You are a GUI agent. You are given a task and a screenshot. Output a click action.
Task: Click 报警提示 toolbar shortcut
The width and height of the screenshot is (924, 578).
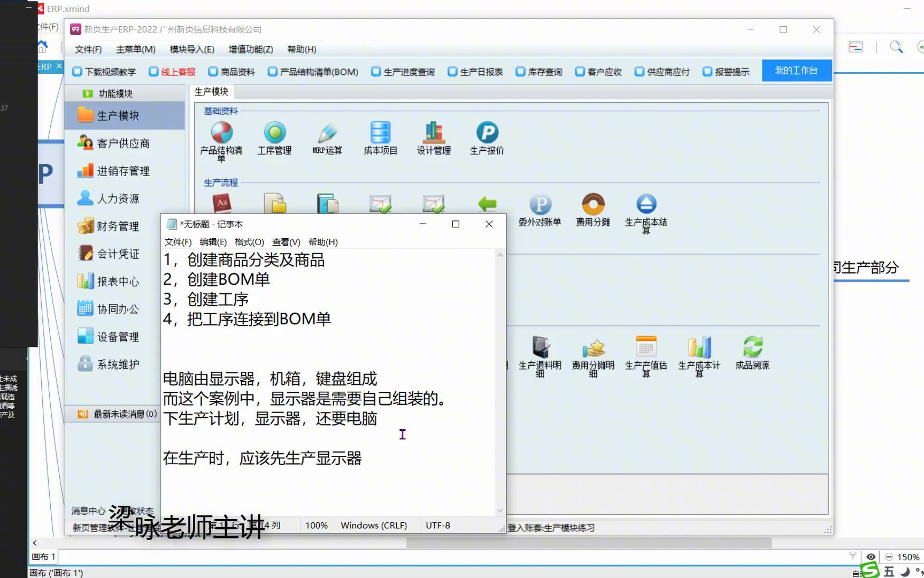(726, 72)
